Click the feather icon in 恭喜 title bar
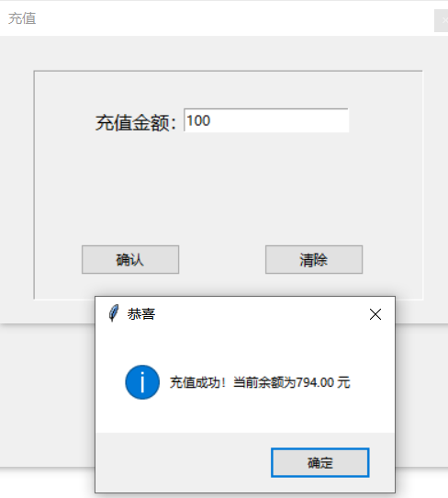This screenshot has height=498, width=448. [114, 313]
